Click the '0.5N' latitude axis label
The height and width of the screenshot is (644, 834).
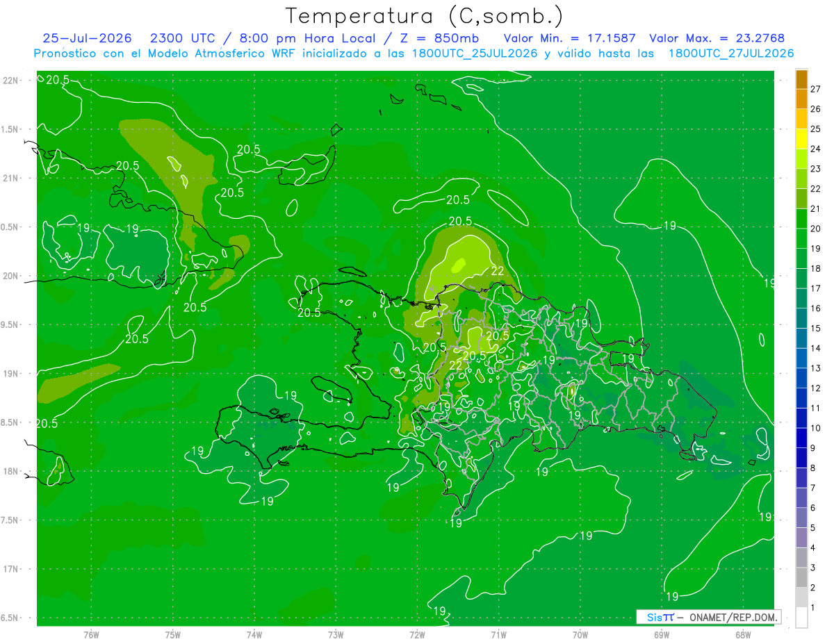click(x=10, y=227)
